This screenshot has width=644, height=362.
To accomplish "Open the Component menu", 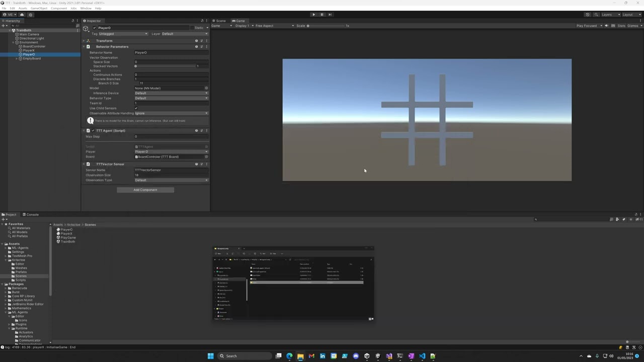I will pyautogui.click(x=59, y=9).
